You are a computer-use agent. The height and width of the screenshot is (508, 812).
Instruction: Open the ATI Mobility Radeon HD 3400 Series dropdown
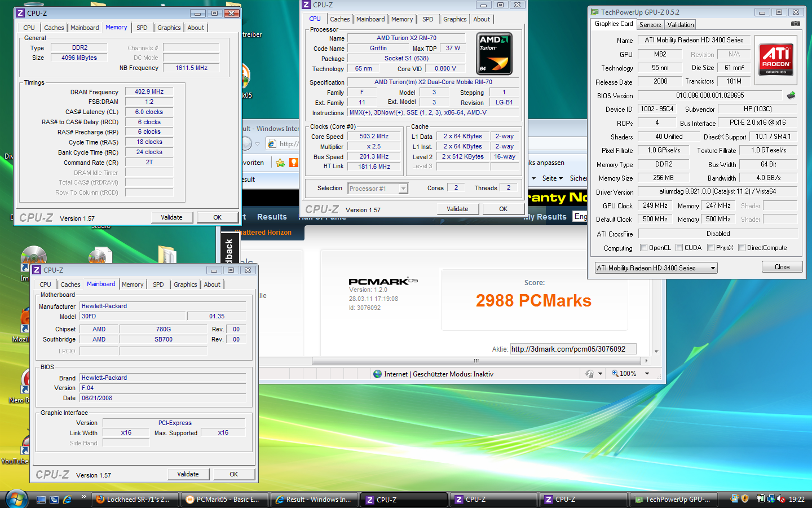[x=656, y=268]
